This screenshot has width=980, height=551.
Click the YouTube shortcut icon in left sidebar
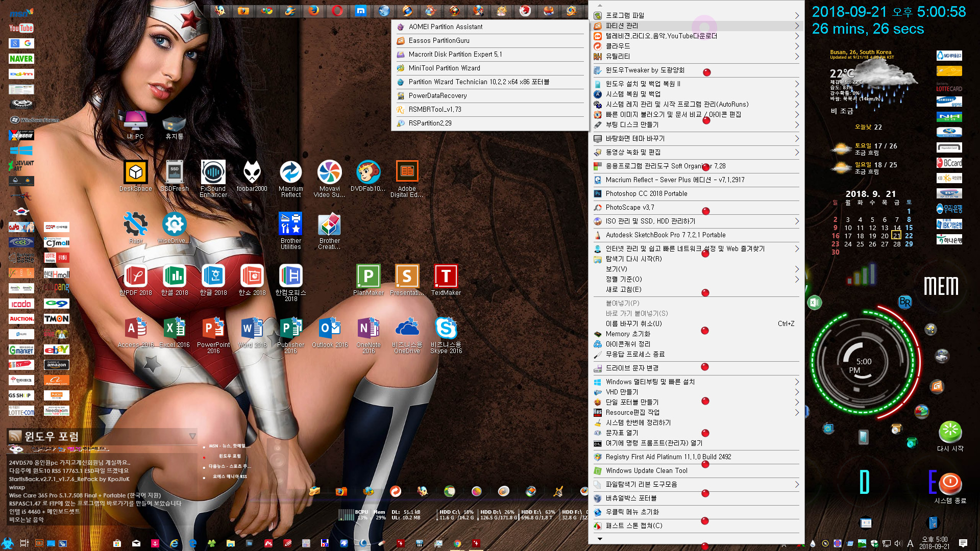(21, 28)
